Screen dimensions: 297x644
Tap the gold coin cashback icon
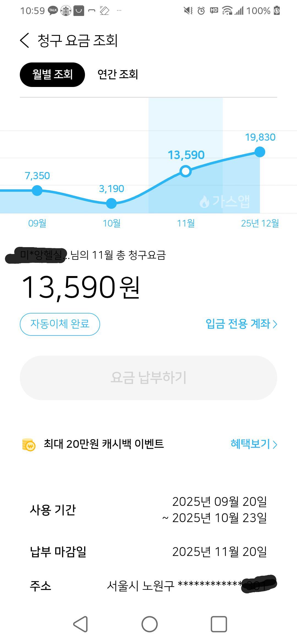(x=29, y=444)
